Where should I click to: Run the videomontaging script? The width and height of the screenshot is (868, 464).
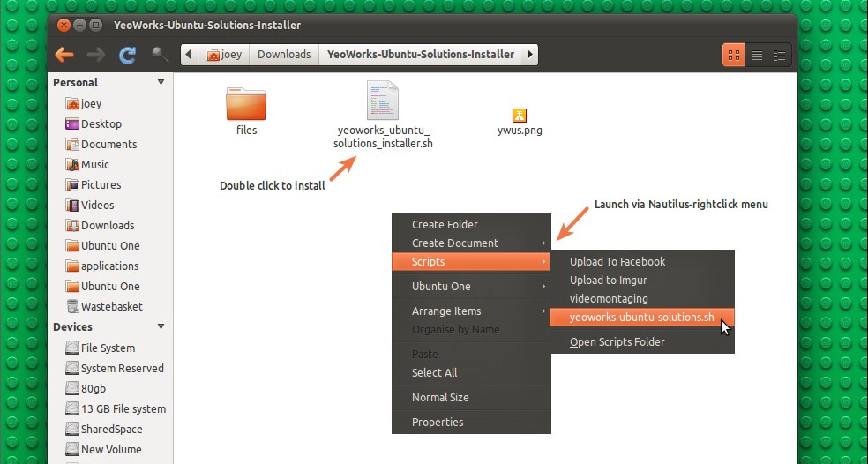pos(642,298)
